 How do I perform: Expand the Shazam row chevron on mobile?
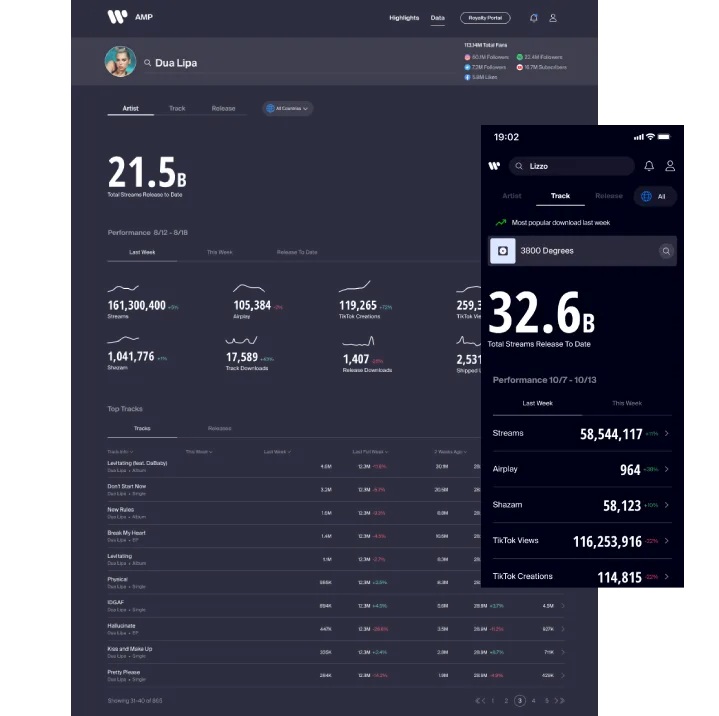point(667,505)
